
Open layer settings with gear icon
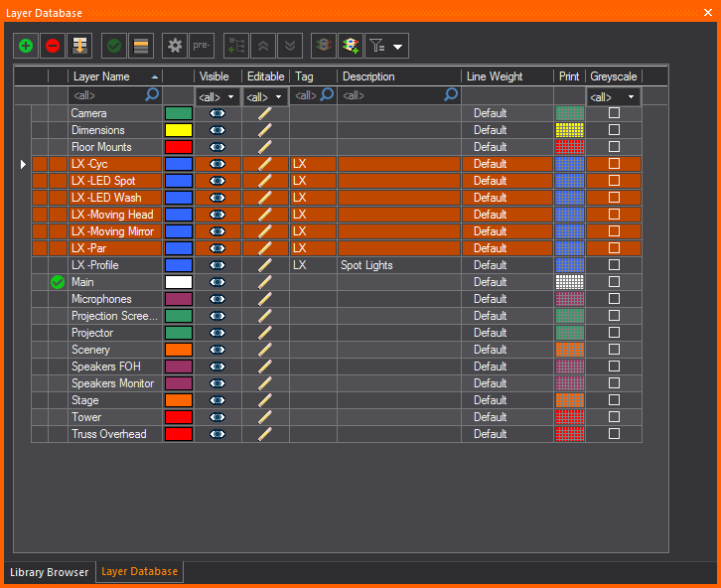click(x=175, y=46)
